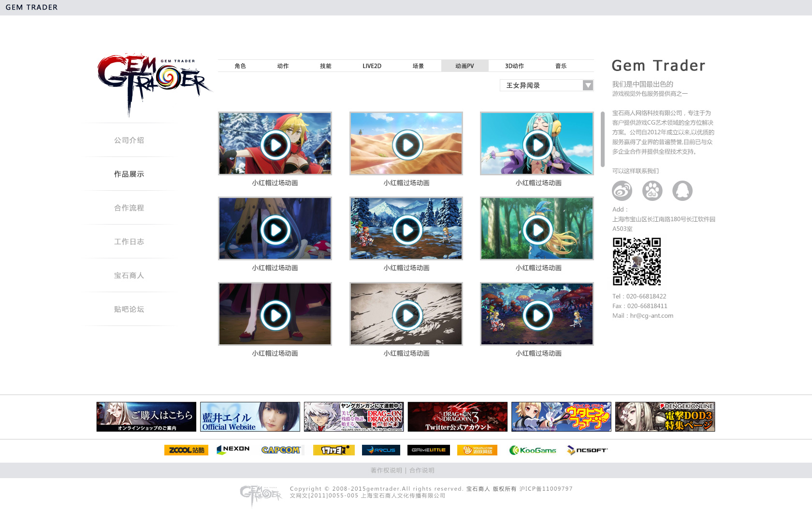Switch to the LIVE2D tab
The height and width of the screenshot is (509, 812).
click(372, 66)
